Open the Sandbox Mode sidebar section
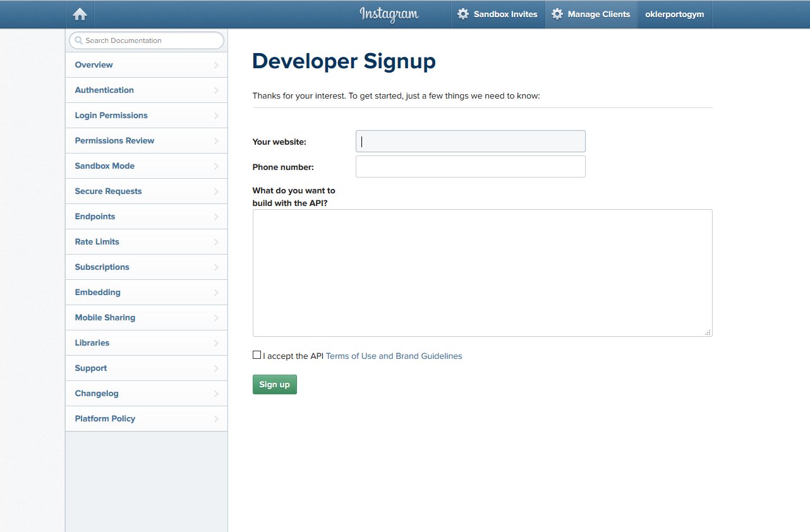 [105, 166]
